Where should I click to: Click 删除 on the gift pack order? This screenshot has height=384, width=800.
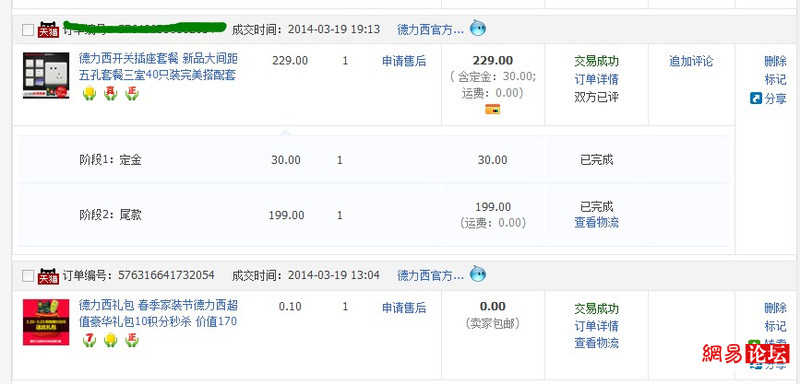pos(776,308)
